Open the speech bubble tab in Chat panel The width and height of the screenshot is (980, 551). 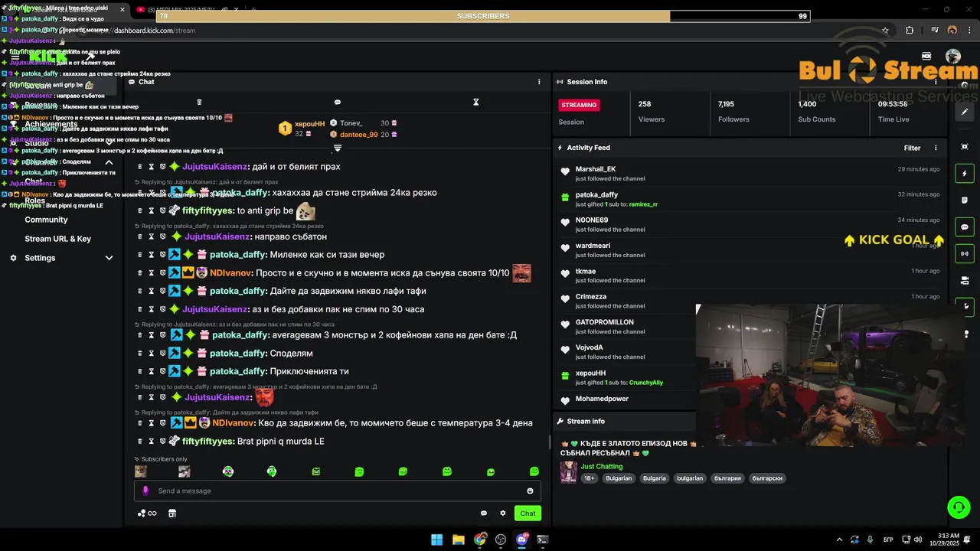tap(338, 102)
